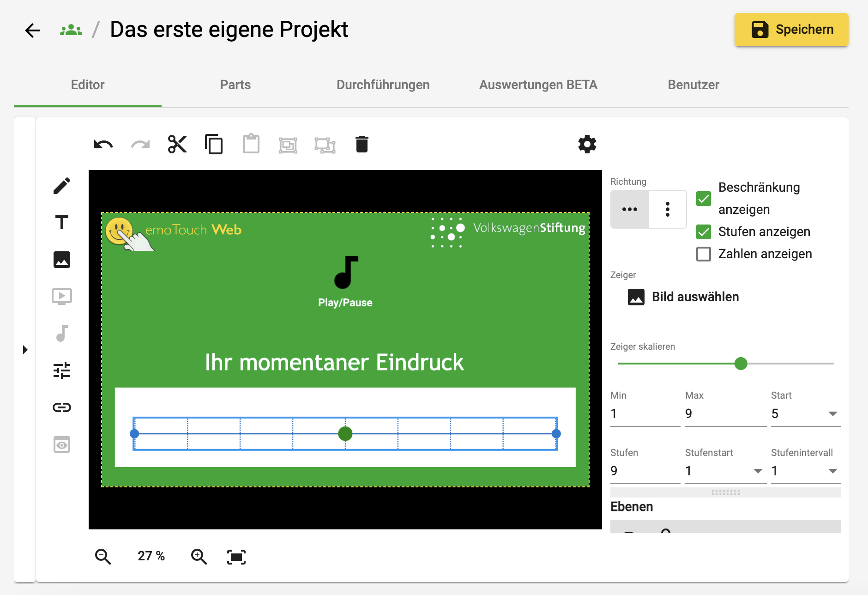Cut selection with the scissors icon
The image size is (868, 595).
pyautogui.click(x=177, y=145)
